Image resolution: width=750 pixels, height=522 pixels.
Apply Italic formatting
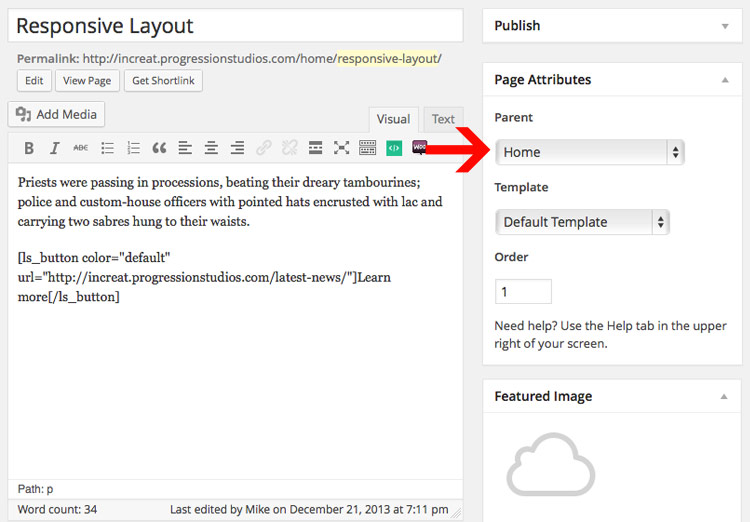click(55, 148)
